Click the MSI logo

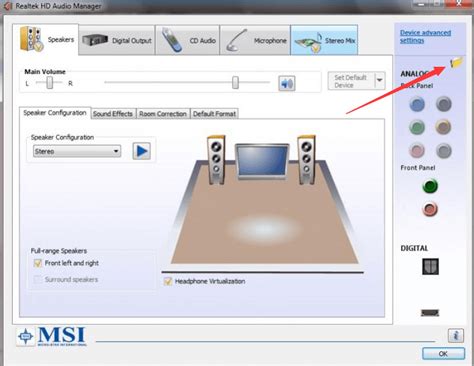pyautogui.click(x=52, y=336)
